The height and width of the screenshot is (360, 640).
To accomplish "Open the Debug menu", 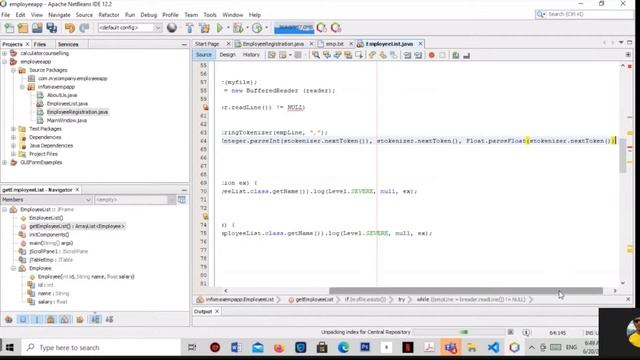I will (149, 15).
